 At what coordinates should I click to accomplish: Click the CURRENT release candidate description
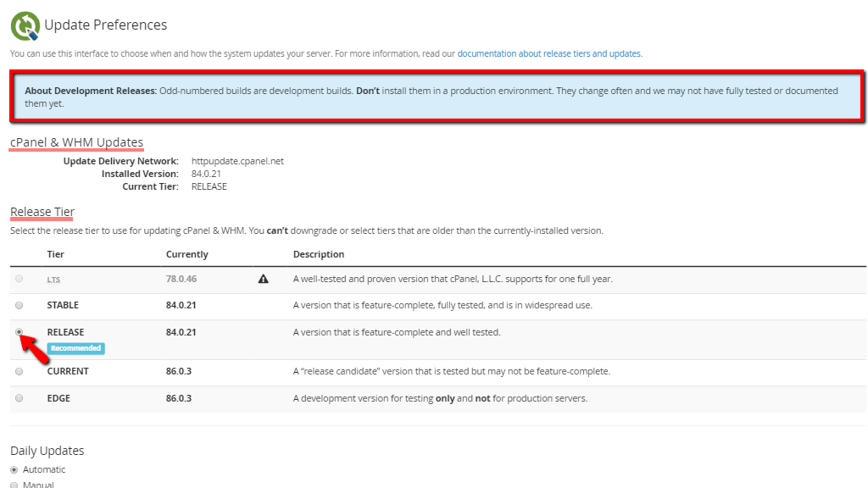[x=452, y=371]
